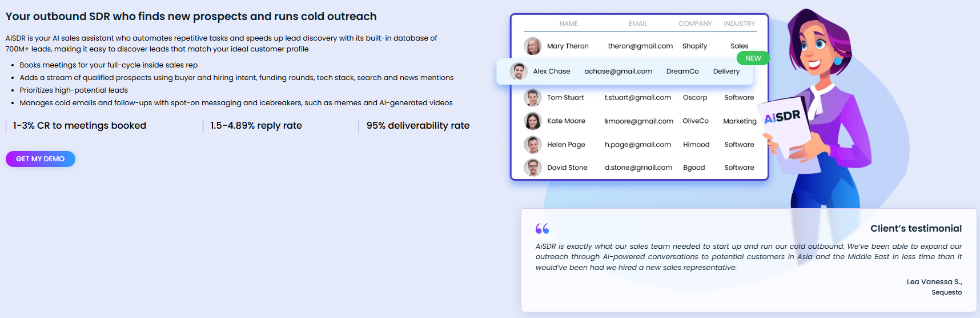980x318 pixels.
Task: Click Kate Moore's avatar photo
Action: coord(533,121)
